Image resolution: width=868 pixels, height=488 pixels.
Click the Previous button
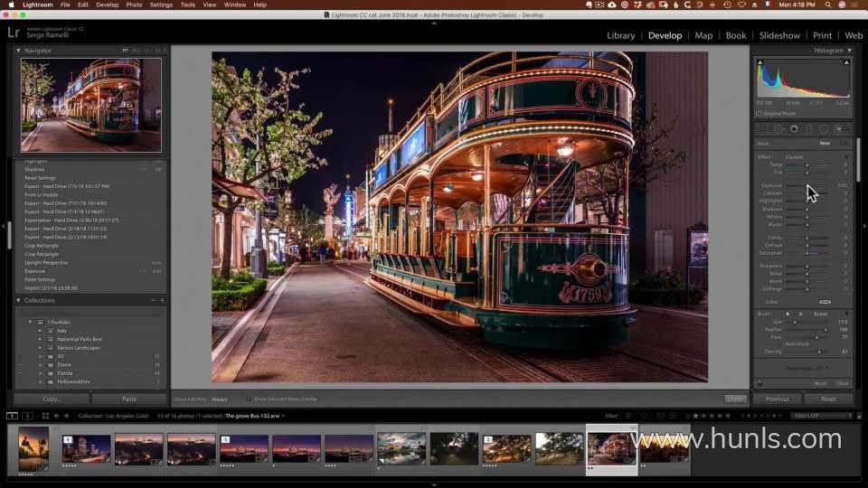[778, 399]
